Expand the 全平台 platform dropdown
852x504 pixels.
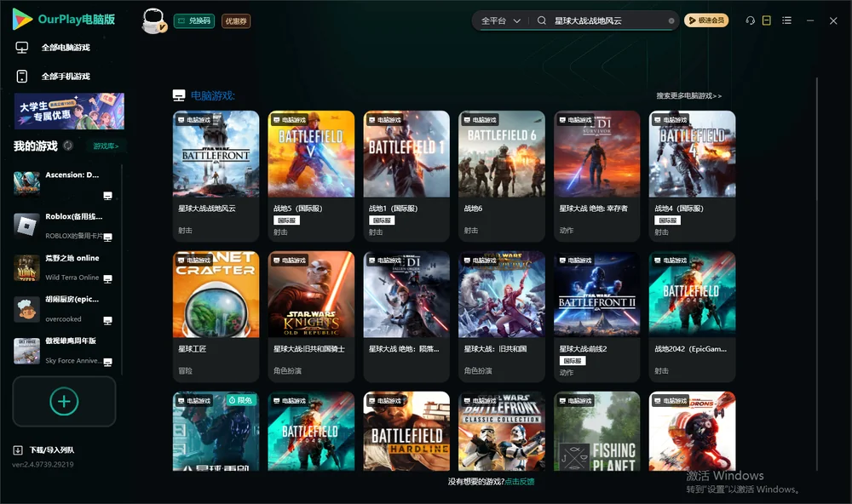coord(501,20)
